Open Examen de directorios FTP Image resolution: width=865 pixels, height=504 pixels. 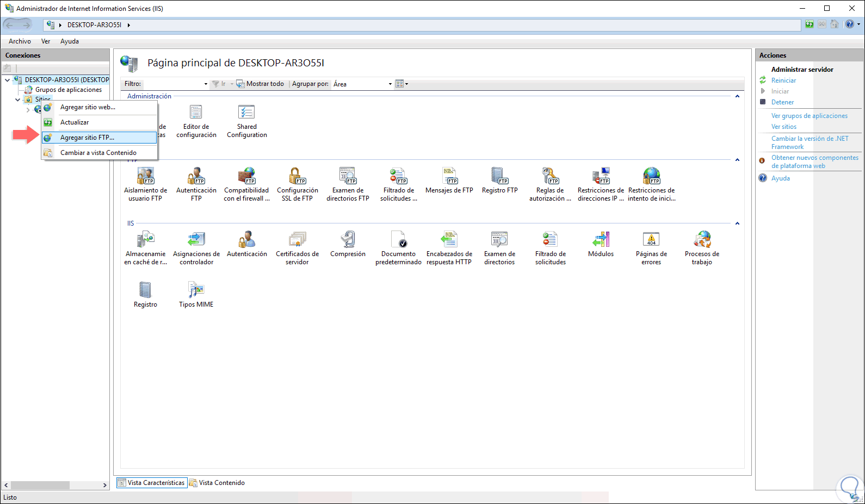tap(348, 185)
